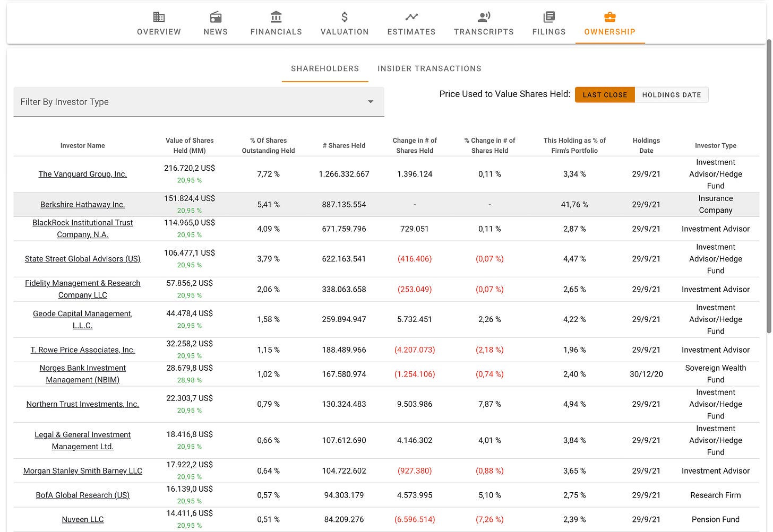Image resolution: width=773 pixels, height=532 pixels.
Task: Click Nuveen's (6.596.514) share change
Action: [415, 519]
